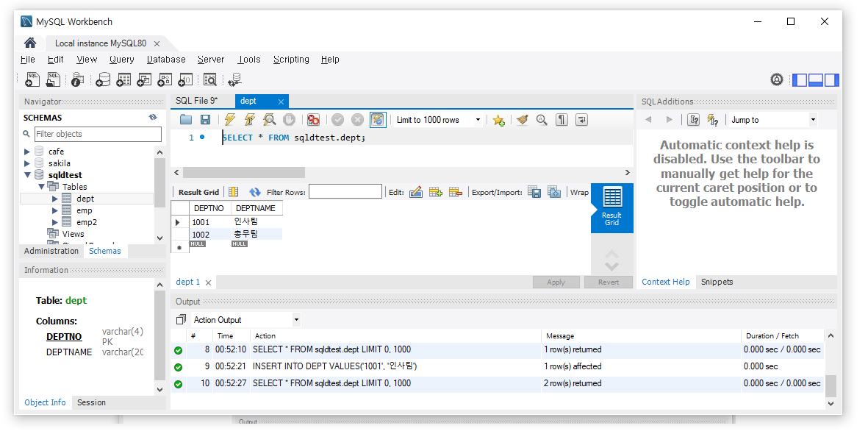Execute statement under cursor icon
Image resolution: width=868 pixels, height=434 pixels.
click(249, 120)
